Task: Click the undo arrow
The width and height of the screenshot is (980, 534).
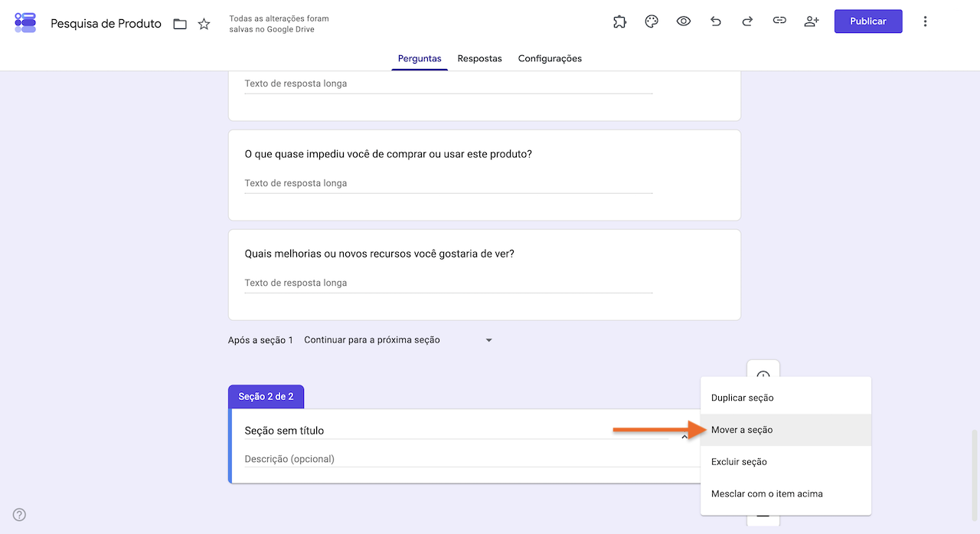Action: pos(716,21)
